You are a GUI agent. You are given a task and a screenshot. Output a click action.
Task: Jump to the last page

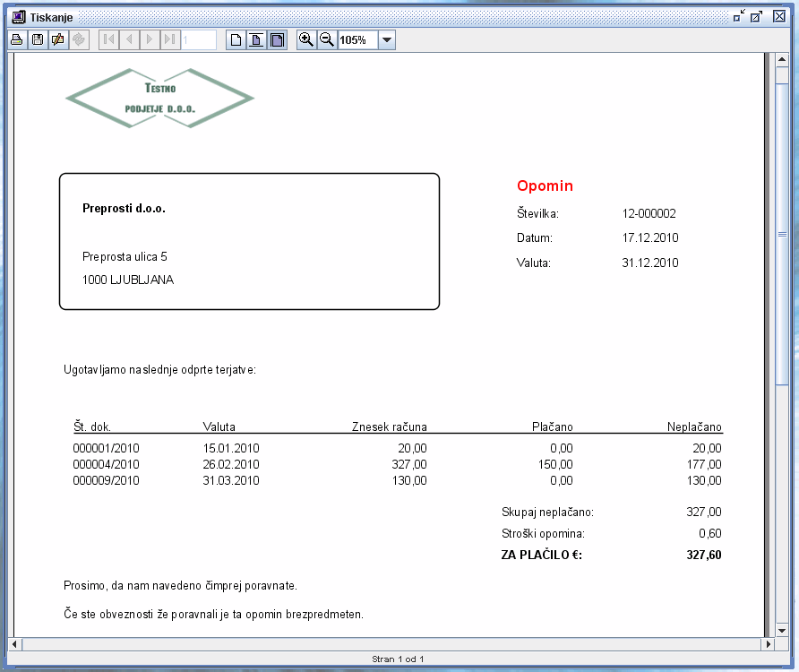(170, 40)
